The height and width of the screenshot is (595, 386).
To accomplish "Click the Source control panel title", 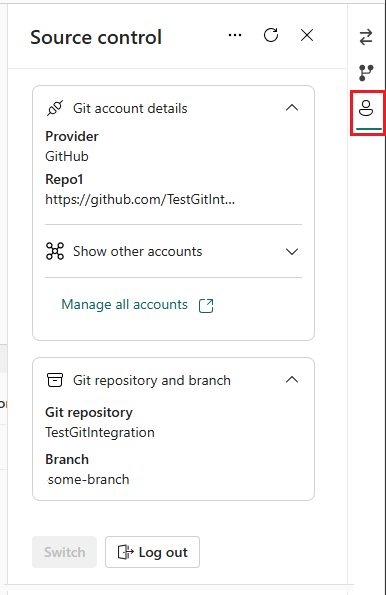I will [x=96, y=37].
